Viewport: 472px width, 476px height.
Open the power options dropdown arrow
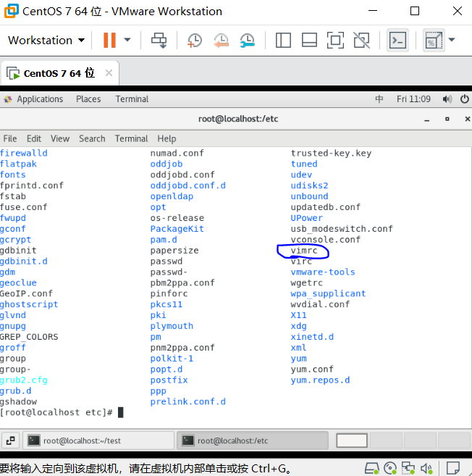coord(127,40)
